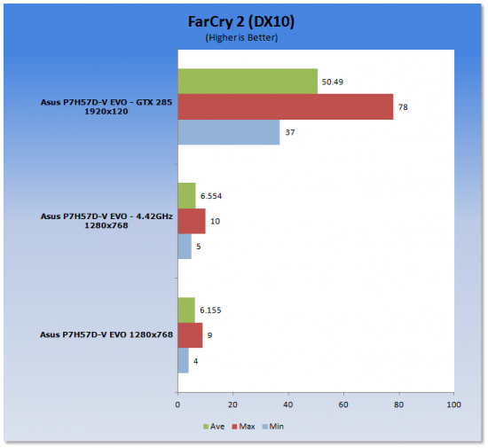
Task: Click the data label '37'
Action: click(x=290, y=132)
